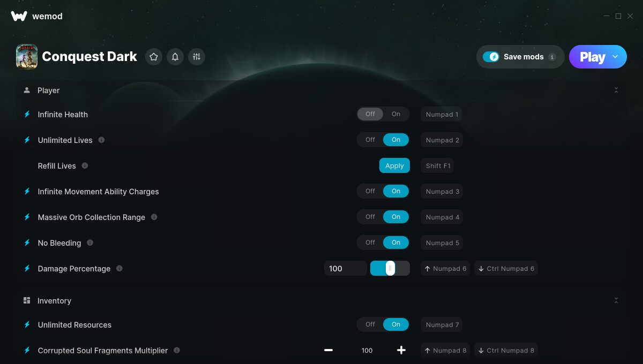Click the info icon next to Damage Percentage
Screen dimensions: 643x364
pyautogui.click(x=119, y=268)
